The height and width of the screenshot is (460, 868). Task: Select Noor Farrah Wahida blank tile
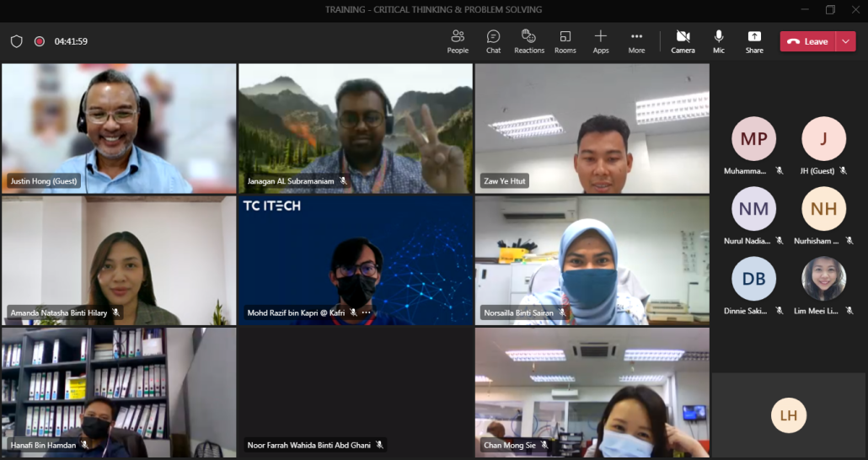[356, 393]
